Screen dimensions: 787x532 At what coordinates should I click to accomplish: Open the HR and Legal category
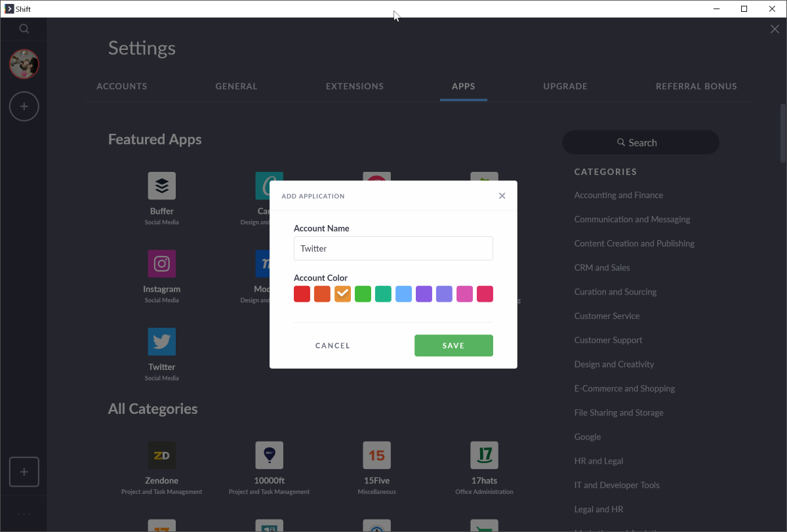click(598, 461)
